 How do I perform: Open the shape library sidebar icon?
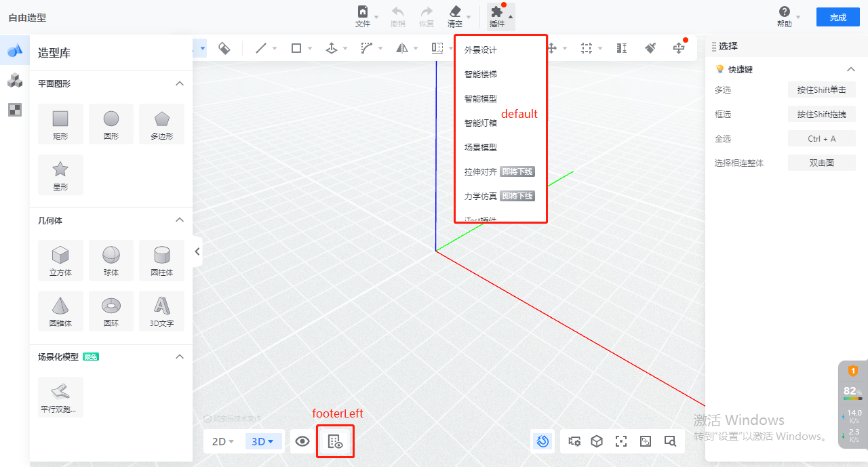[x=15, y=51]
